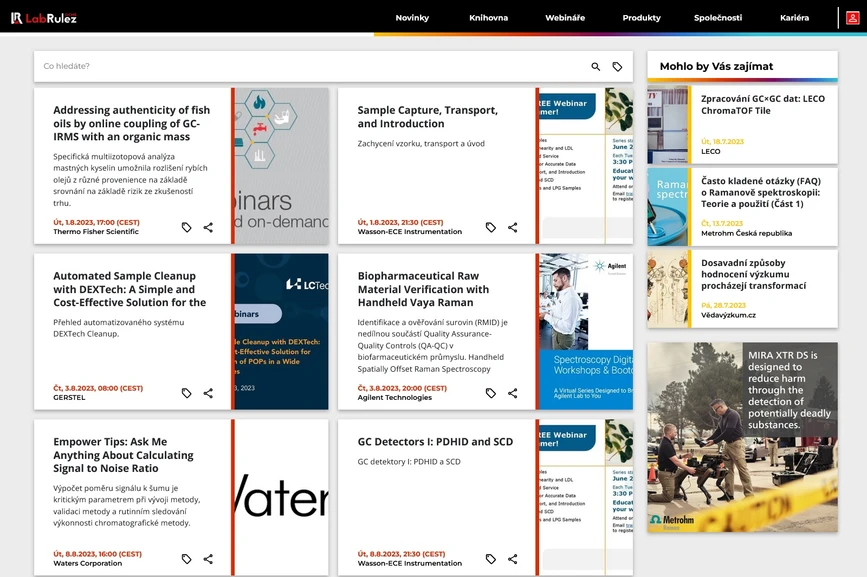Open 'Automated Sample Cleanup with DEXTech' title

129,289
